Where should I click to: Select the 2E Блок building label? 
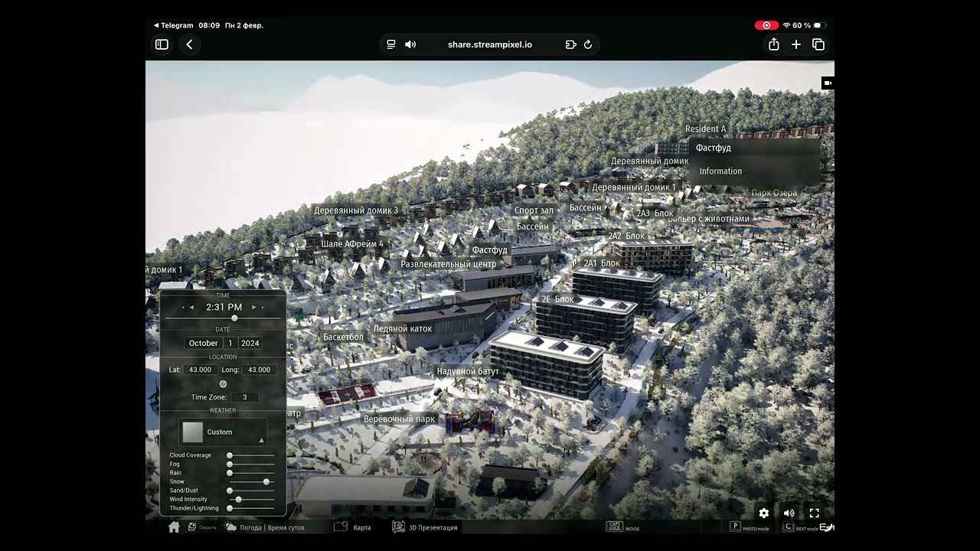click(557, 299)
